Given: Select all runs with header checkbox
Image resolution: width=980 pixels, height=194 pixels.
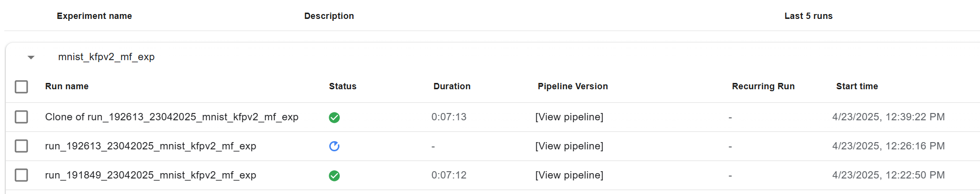Looking at the screenshot, I should coord(21,87).
